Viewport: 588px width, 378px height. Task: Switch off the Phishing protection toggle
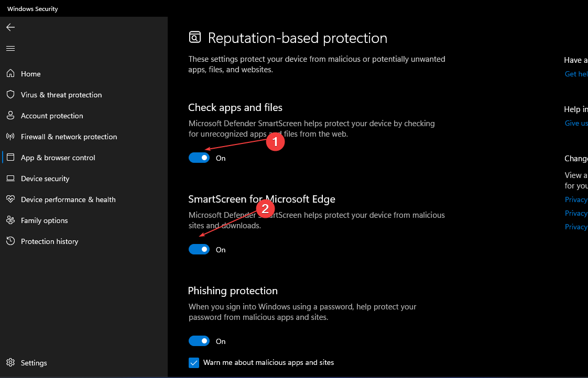click(x=199, y=341)
